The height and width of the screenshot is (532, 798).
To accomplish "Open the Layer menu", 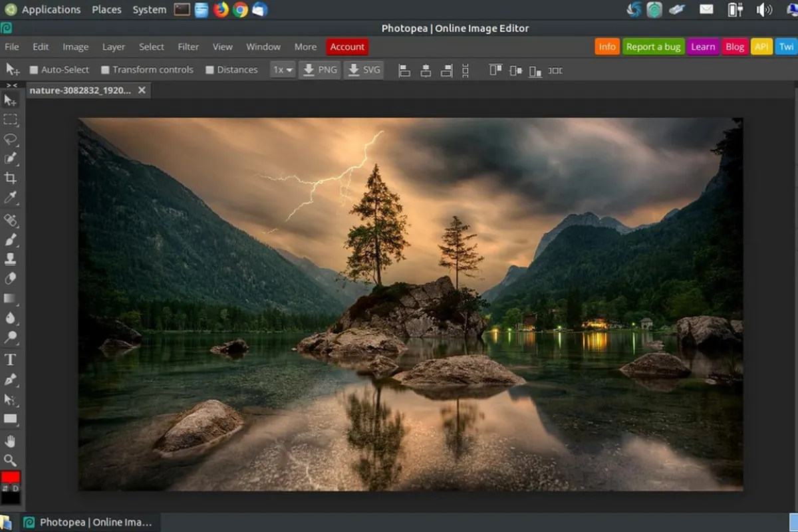I will 113,47.
